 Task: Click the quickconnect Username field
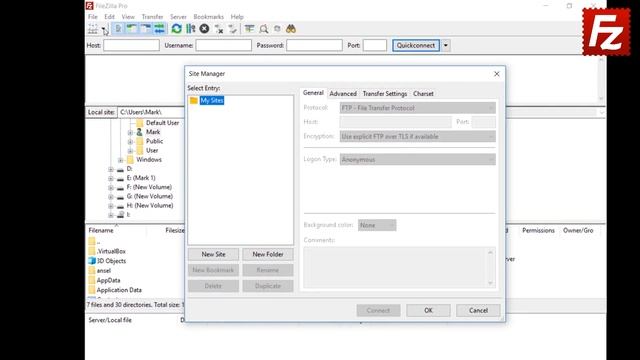tap(224, 45)
